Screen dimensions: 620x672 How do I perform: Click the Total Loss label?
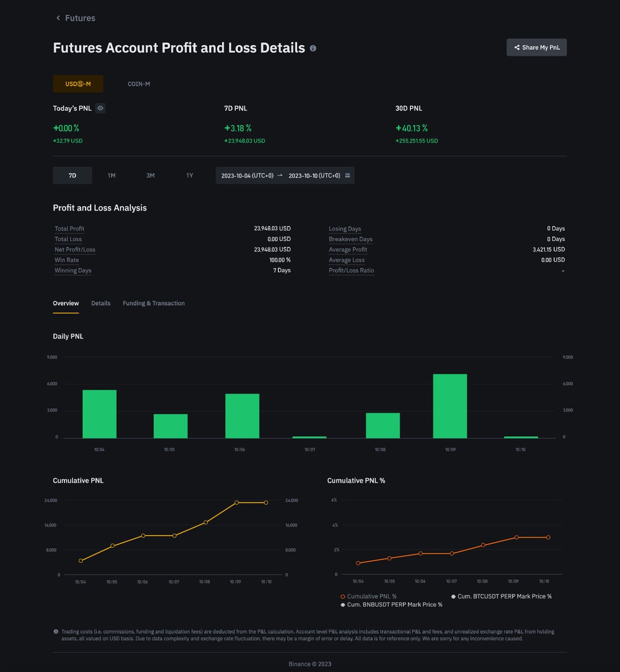(68, 239)
